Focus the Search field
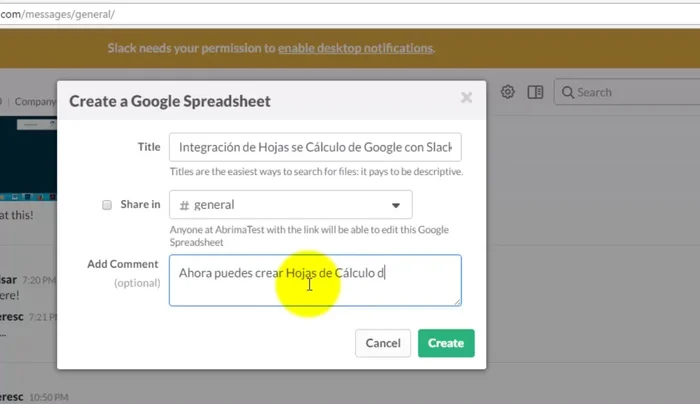This screenshot has height=404, width=700. click(627, 92)
